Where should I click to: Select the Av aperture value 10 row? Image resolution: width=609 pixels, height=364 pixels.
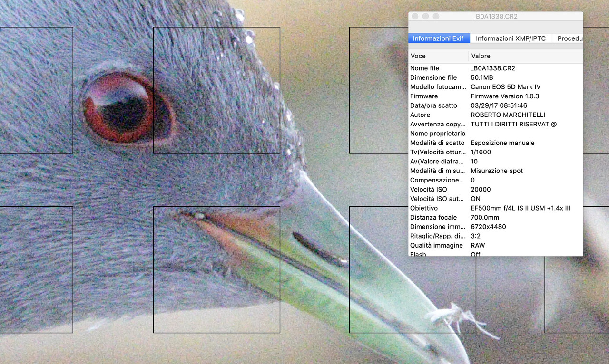[496, 162]
